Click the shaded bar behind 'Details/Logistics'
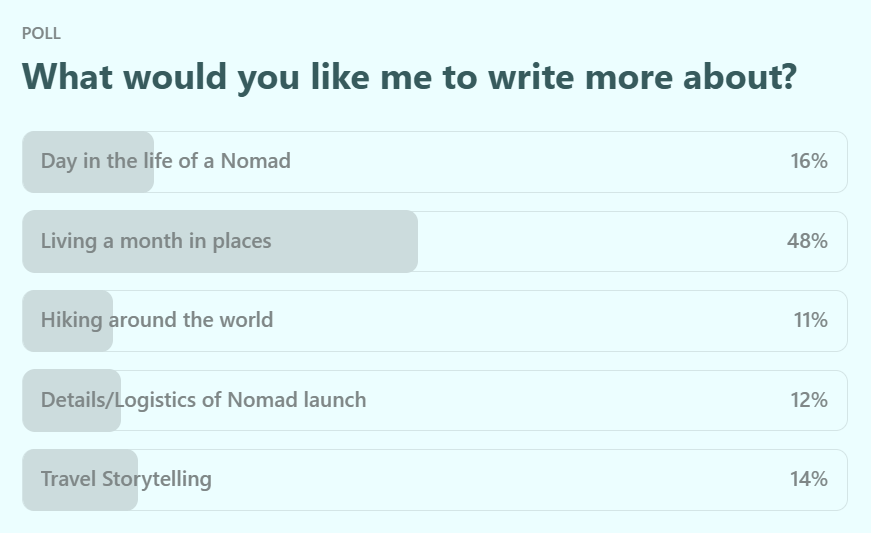The image size is (871, 533). (72, 400)
